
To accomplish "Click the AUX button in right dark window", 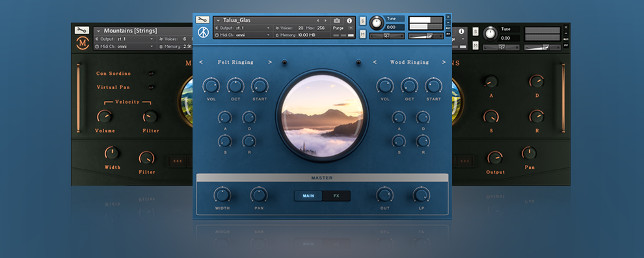I will [566, 39].
